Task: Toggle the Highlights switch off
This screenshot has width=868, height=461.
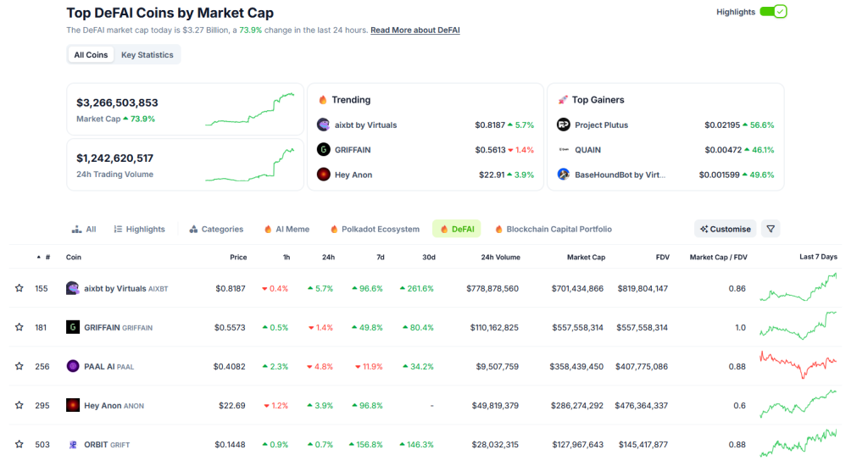Action: (x=773, y=12)
